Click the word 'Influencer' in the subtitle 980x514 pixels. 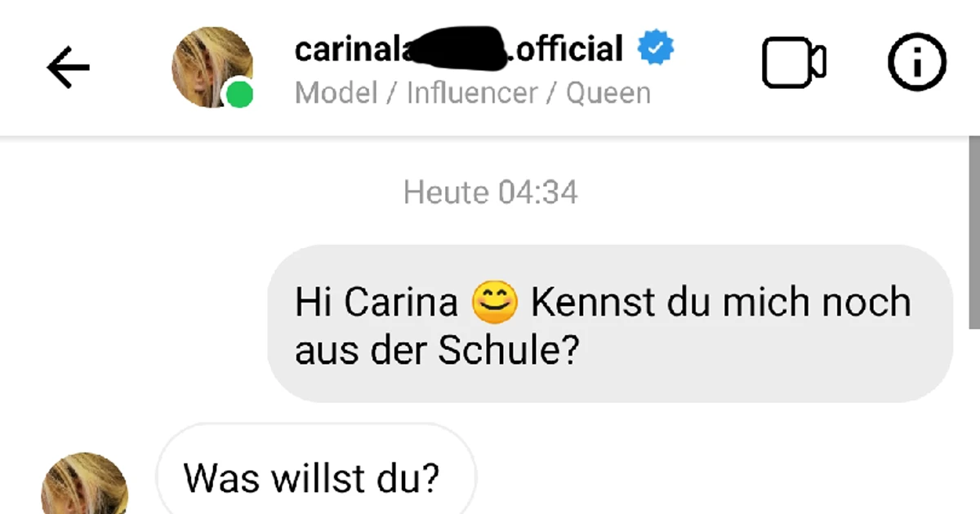tap(470, 93)
